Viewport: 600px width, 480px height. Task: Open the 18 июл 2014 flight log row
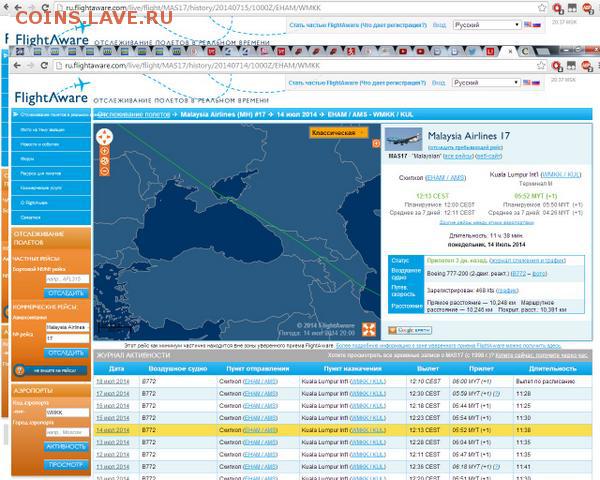[x=342, y=381]
